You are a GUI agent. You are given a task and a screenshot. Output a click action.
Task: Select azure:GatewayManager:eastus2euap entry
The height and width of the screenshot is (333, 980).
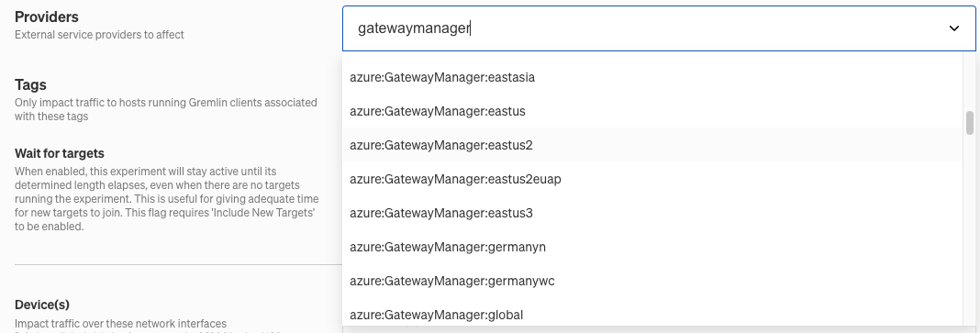(x=651, y=179)
